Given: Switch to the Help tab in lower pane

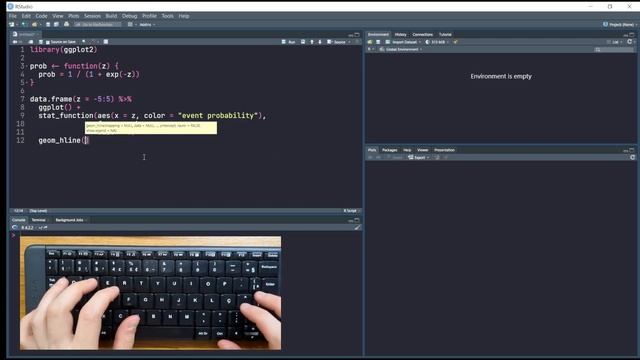Looking at the screenshot, I should coord(407,150).
